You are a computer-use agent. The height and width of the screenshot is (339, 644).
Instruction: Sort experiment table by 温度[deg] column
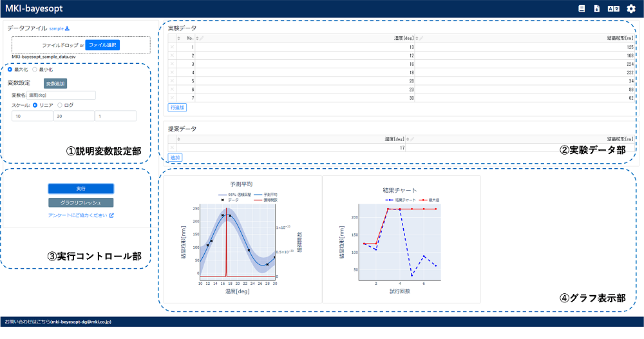click(x=197, y=38)
